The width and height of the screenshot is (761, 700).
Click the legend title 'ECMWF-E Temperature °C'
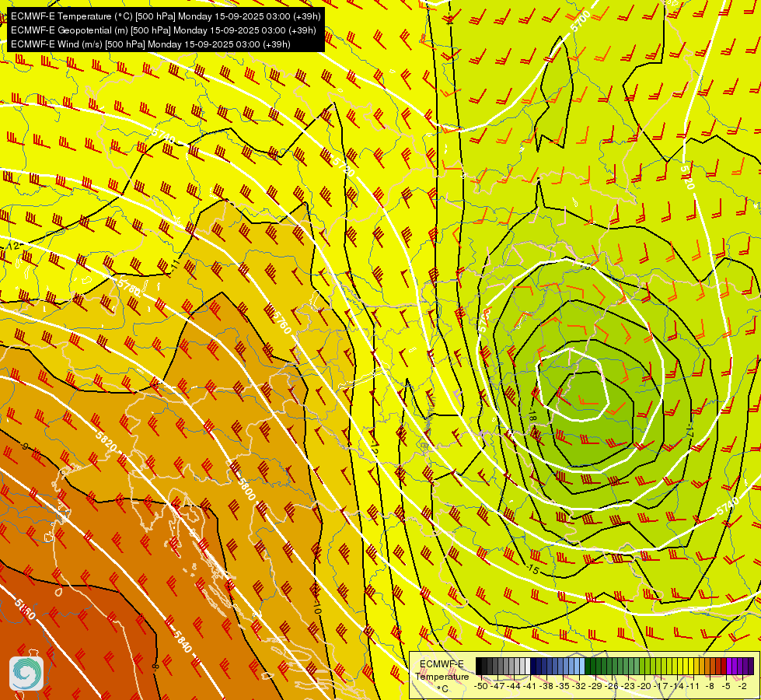pyautogui.click(x=442, y=676)
